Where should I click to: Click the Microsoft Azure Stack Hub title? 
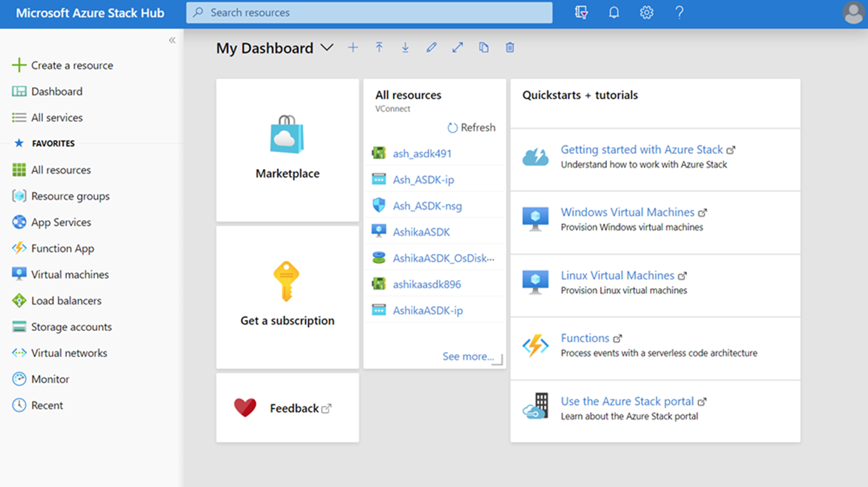pos(90,13)
